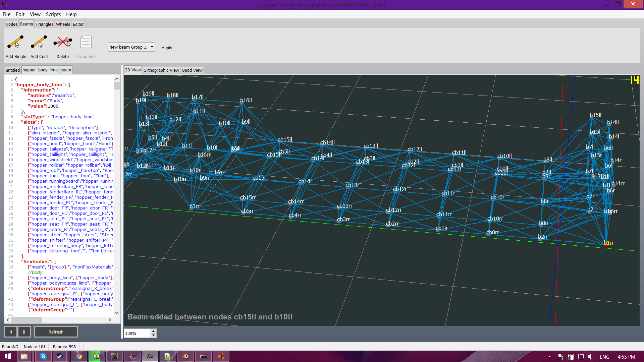Image resolution: width=644 pixels, height=362 pixels.
Task: Switch to the Editor tab
Action: (78, 24)
